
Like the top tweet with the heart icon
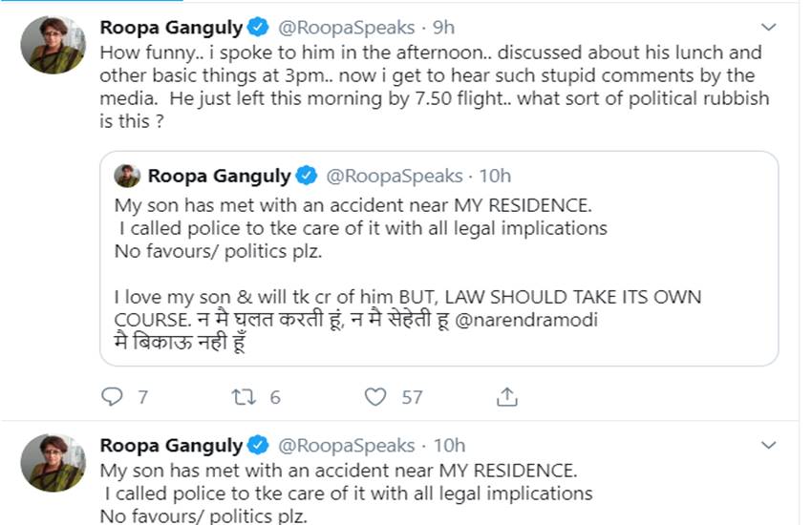click(376, 396)
